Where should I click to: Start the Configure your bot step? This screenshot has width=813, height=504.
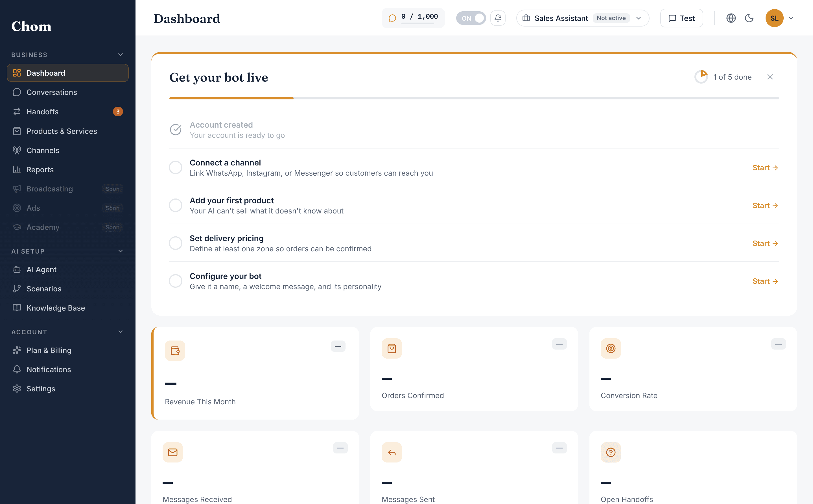coord(765,281)
